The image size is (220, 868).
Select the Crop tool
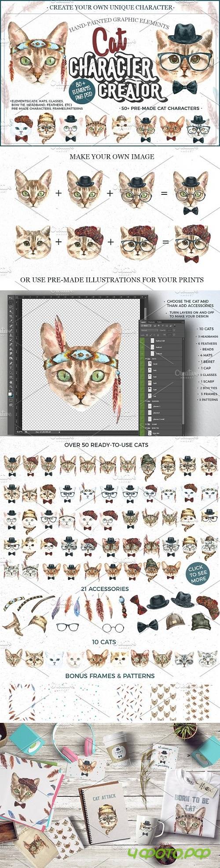(x=11, y=316)
